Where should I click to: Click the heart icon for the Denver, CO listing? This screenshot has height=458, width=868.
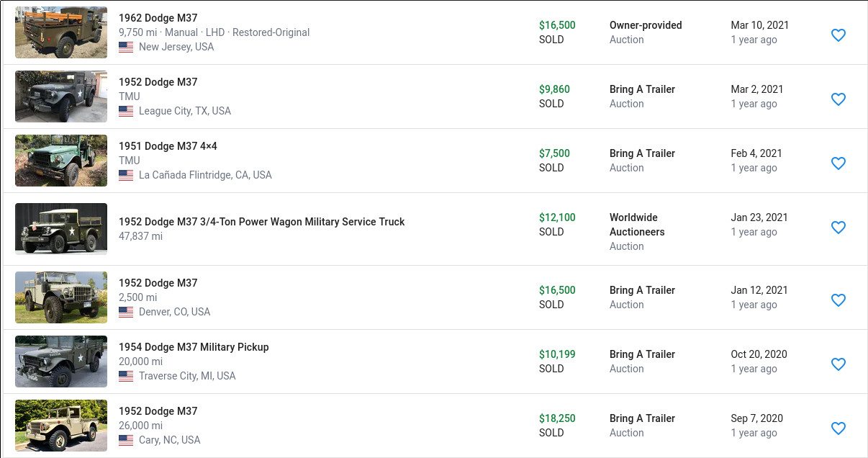[838, 300]
